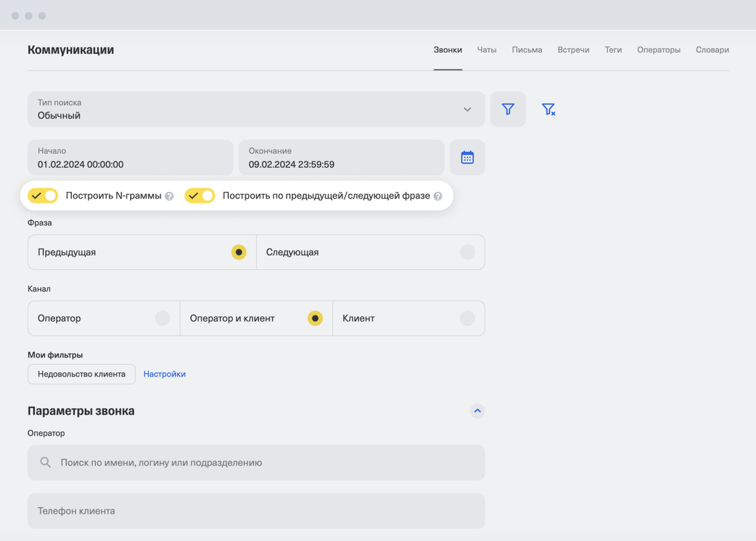Show help for N-grams toggle

(169, 197)
